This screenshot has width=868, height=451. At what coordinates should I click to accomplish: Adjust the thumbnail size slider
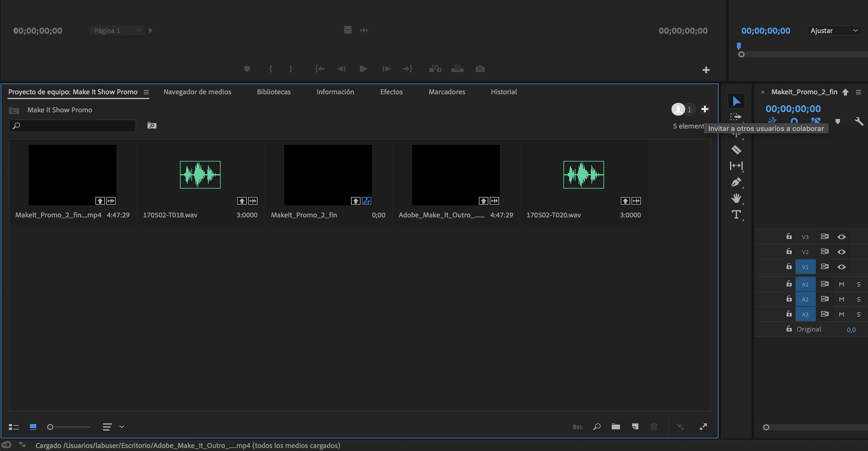tap(50, 427)
